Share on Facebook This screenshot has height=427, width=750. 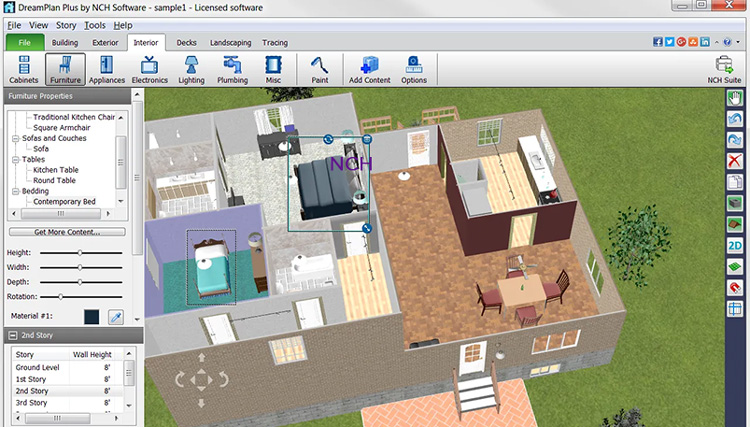click(x=658, y=42)
